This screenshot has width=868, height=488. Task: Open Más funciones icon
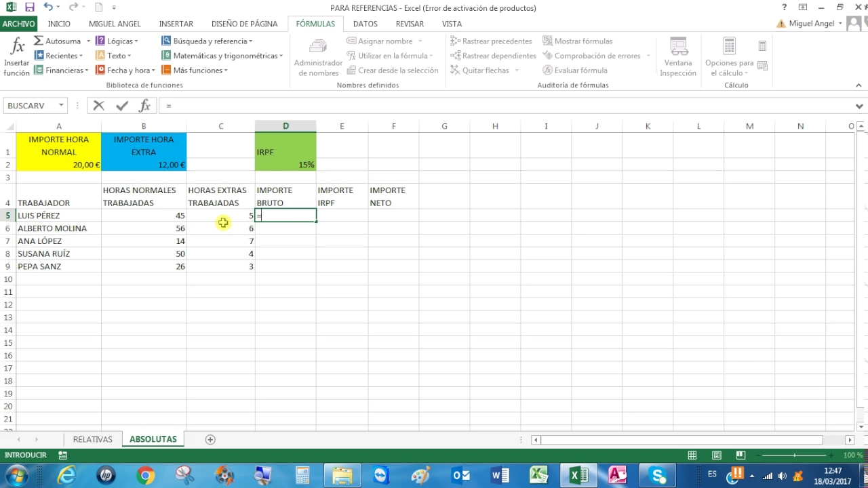coord(166,70)
